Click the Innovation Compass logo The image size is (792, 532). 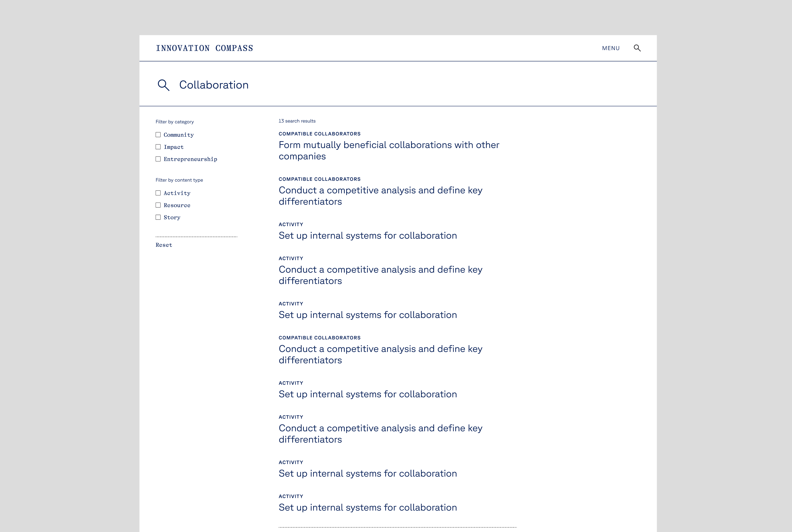coord(204,48)
